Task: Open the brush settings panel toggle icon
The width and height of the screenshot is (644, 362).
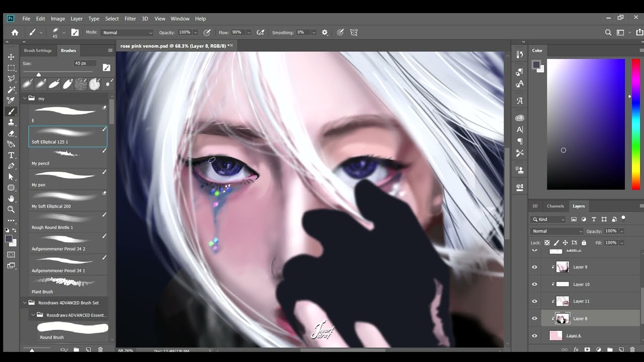Action: point(75,32)
